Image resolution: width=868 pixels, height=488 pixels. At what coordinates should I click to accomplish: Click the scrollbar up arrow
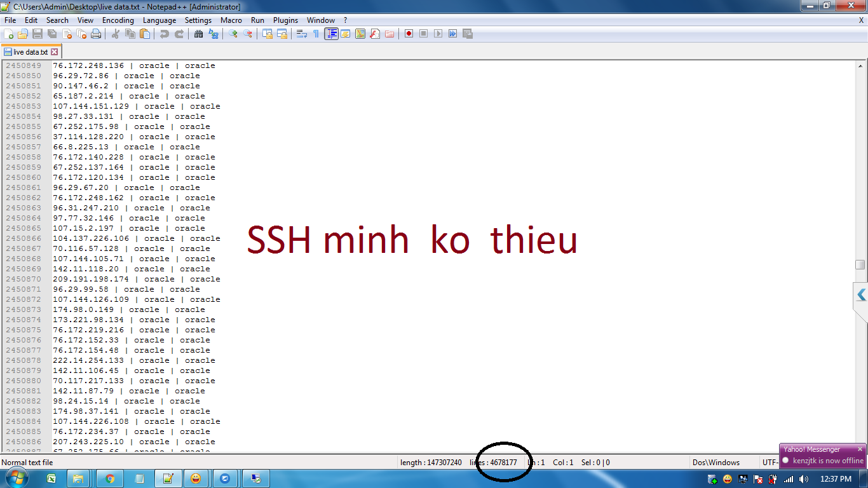[860, 65]
